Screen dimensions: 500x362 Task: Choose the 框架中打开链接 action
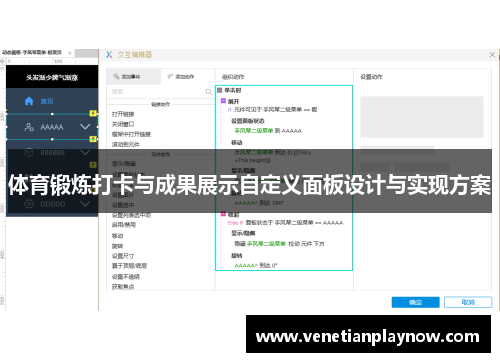point(131,134)
